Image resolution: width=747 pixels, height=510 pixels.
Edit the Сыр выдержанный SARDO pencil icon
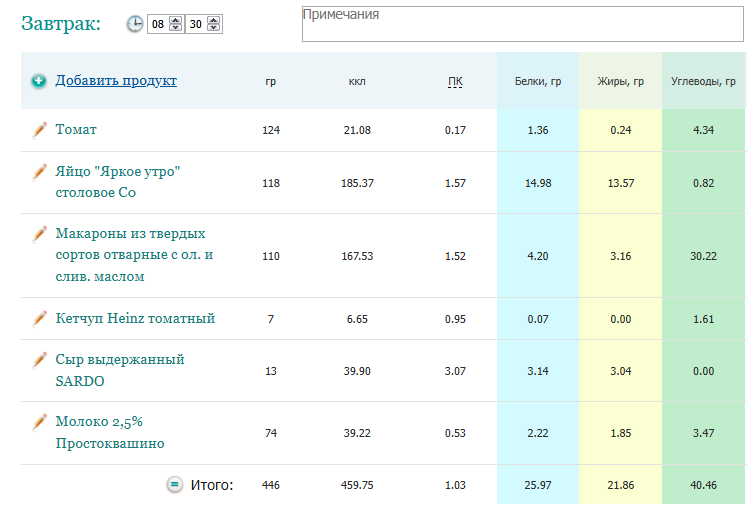click(39, 360)
